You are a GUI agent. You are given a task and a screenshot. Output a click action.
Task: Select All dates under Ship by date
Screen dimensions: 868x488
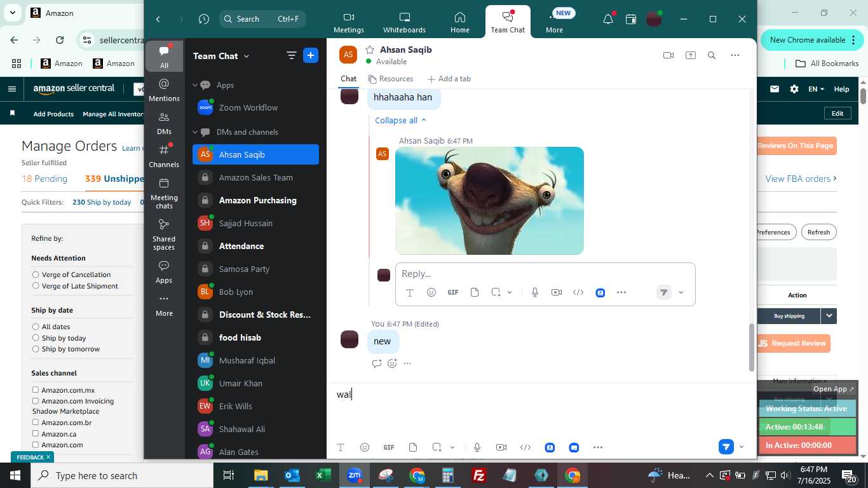pyautogui.click(x=36, y=327)
